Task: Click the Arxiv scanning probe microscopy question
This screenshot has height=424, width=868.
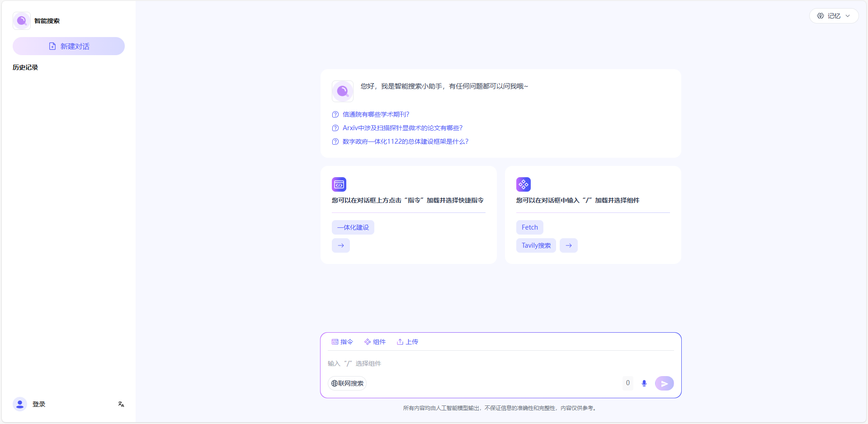Action: pos(402,128)
